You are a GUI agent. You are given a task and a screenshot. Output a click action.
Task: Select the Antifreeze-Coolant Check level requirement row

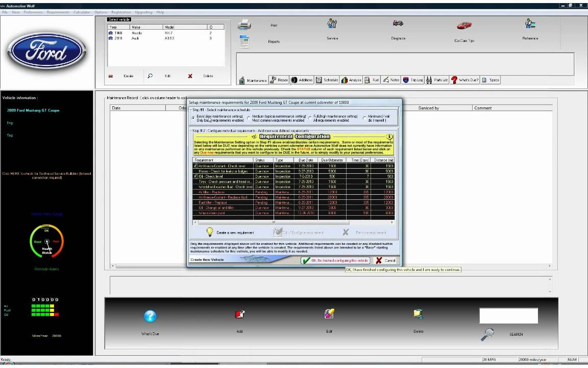[x=293, y=166]
